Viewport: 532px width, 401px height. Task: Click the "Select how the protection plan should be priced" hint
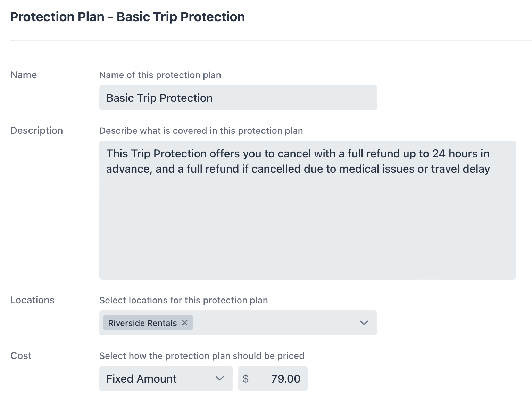(202, 356)
